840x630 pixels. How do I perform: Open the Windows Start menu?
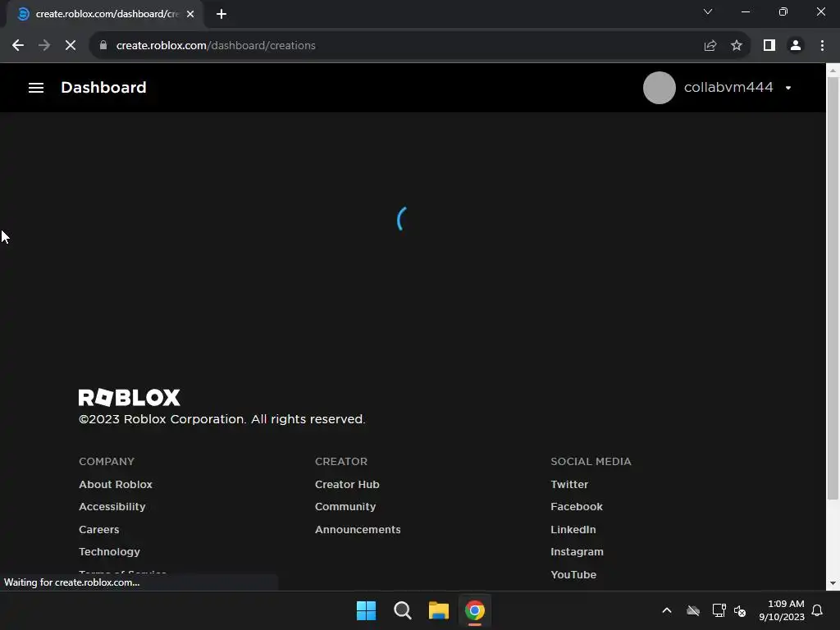point(367,610)
